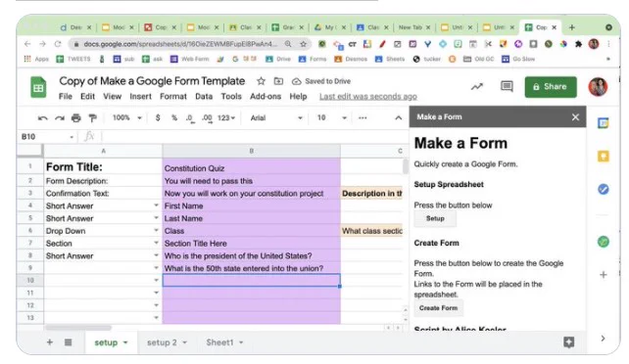Open activity trend arrow icon
The image size is (629, 364).
coord(476,86)
